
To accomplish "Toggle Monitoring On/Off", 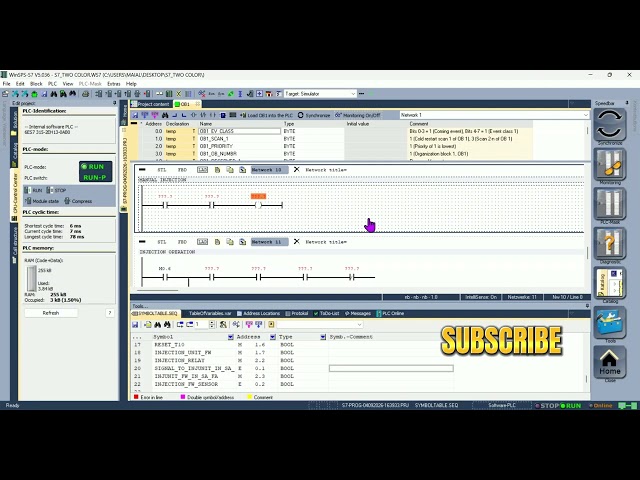I will [x=358, y=115].
